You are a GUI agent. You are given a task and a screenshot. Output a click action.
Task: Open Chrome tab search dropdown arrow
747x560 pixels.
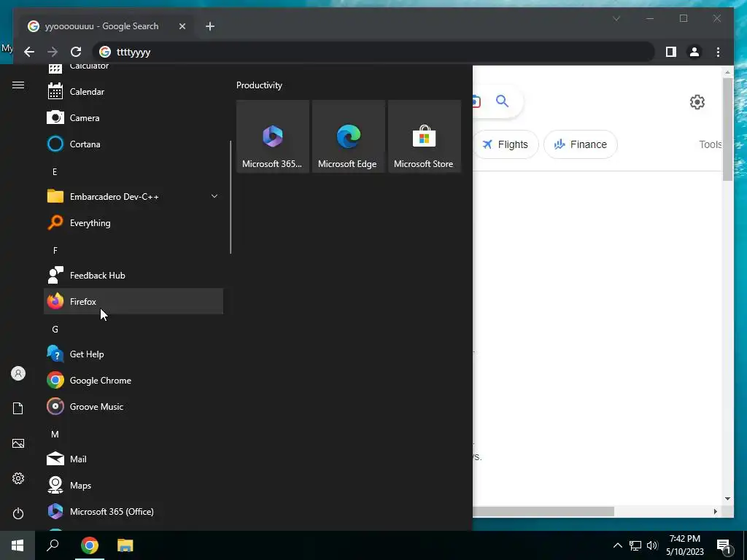point(616,18)
